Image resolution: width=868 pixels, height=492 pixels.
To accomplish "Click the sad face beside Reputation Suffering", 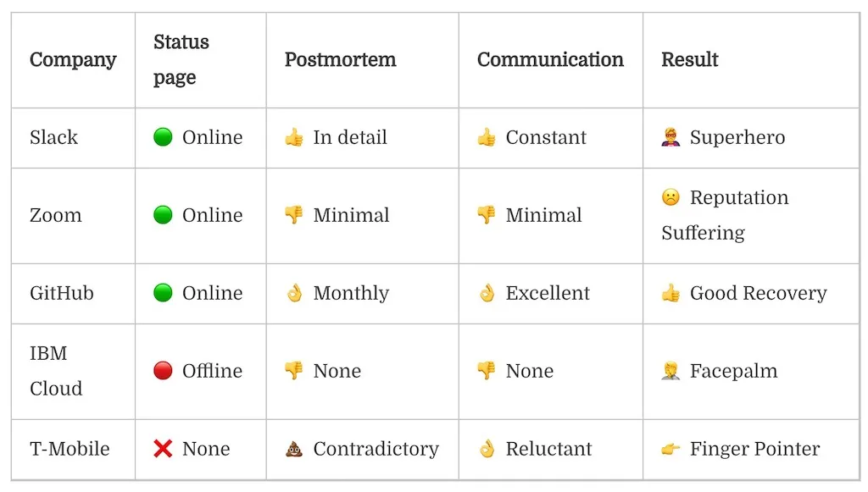I will point(670,197).
